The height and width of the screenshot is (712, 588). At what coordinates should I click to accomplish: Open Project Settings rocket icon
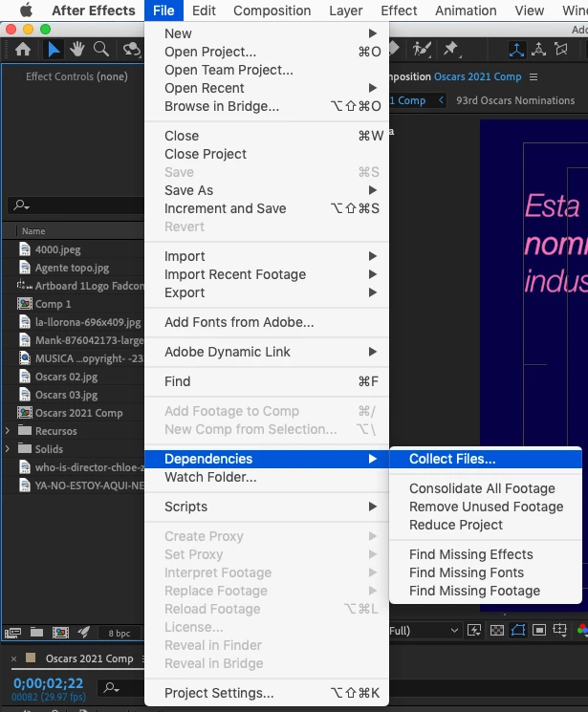click(x=83, y=632)
